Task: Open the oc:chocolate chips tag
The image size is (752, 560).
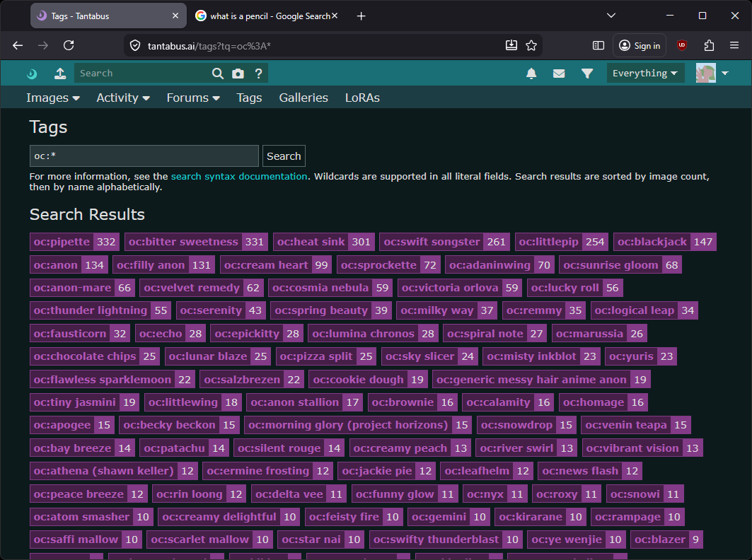Action: [x=95, y=356]
